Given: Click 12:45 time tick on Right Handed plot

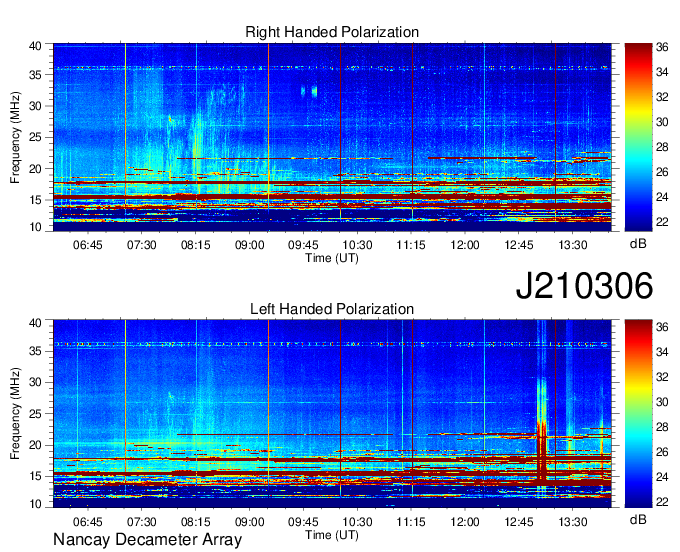Looking at the screenshot, I should coord(519,245).
